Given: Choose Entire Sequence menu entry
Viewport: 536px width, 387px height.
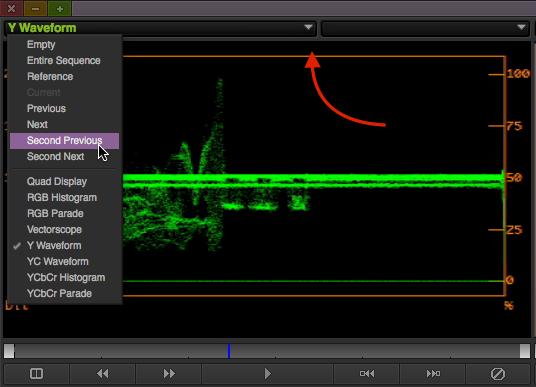Looking at the screenshot, I should (64, 61).
